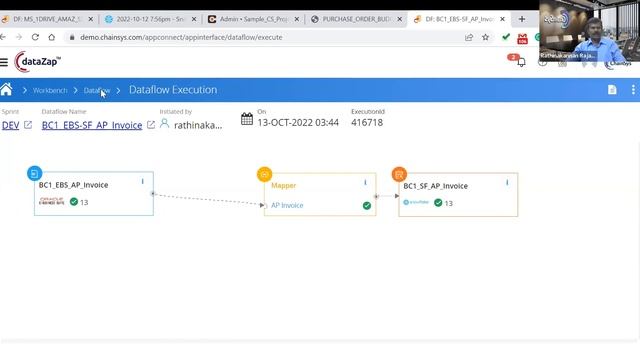Click the Snowflake logo in the SF node

(x=416, y=202)
